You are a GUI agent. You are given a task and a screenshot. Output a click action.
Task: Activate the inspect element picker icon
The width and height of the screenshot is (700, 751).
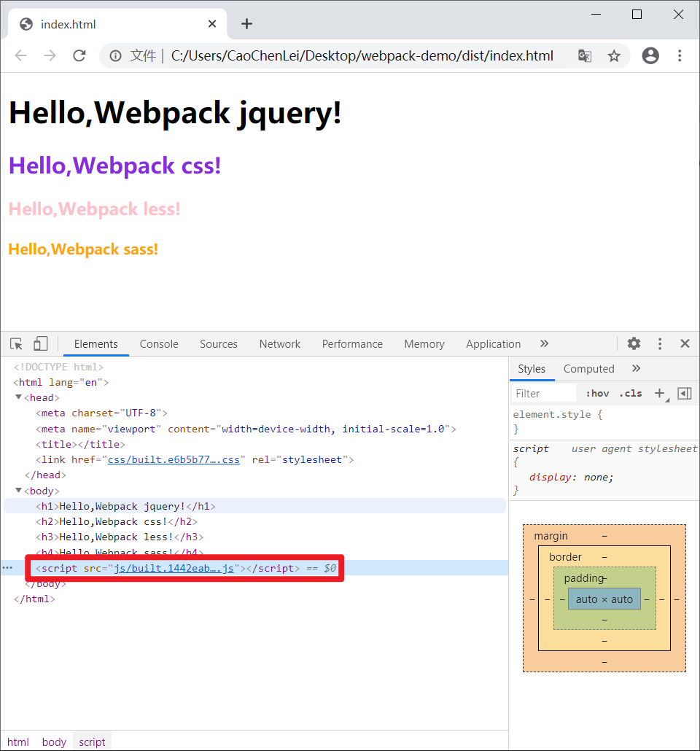(x=16, y=344)
